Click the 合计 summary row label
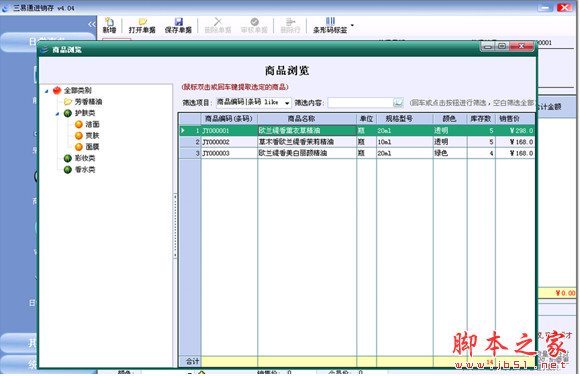The height and width of the screenshot is (376, 580). 192,362
